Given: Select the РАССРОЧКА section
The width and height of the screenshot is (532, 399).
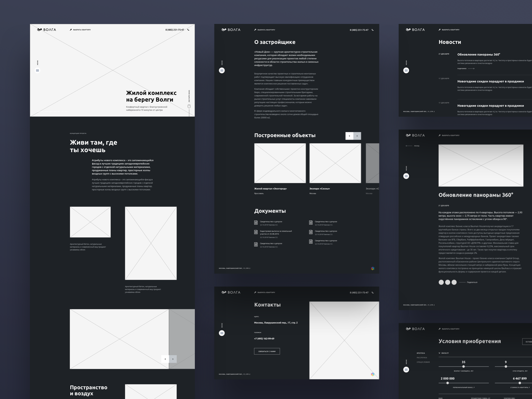Looking at the screenshot, I should coord(422,357).
